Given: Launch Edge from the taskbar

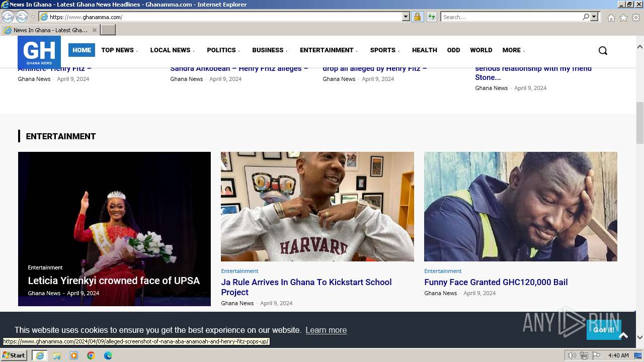Looking at the screenshot, I should click(x=108, y=355).
